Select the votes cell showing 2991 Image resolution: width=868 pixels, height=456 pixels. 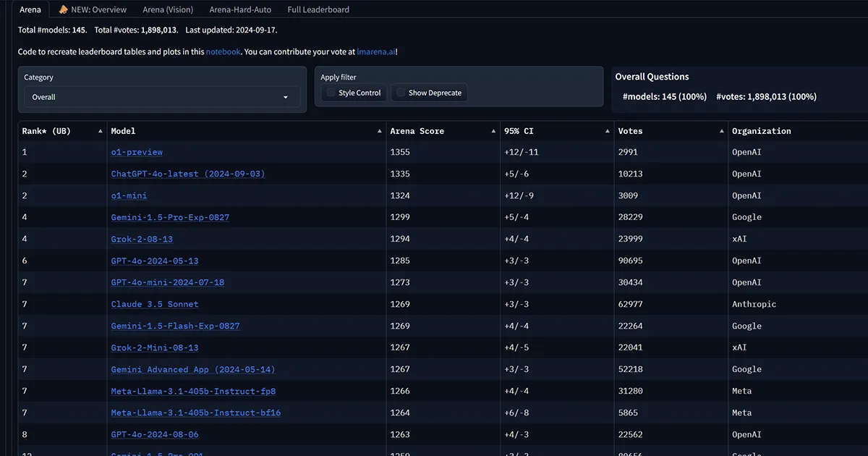(x=671, y=152)
